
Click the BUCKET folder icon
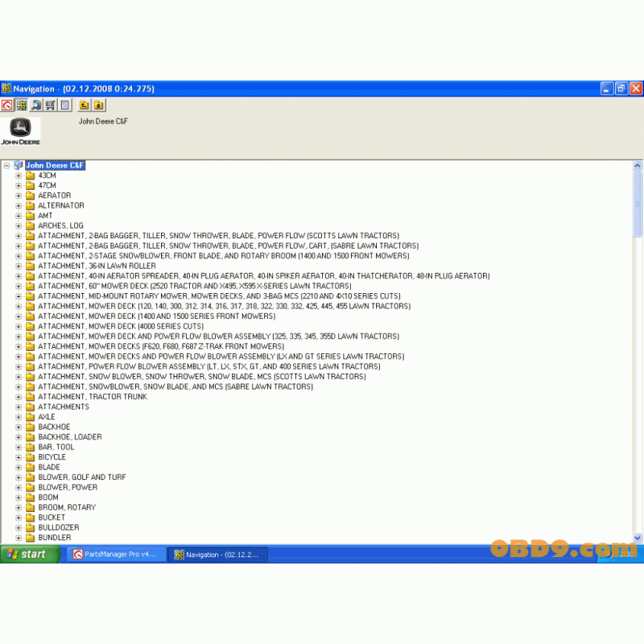click(x=30, y=518)
